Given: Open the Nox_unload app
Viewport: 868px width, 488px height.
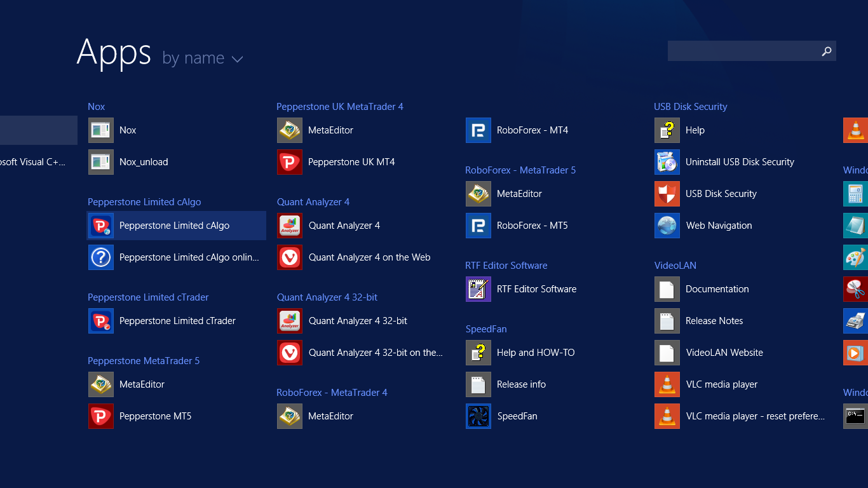Looking at the screenshot, I should pos(176,162).
